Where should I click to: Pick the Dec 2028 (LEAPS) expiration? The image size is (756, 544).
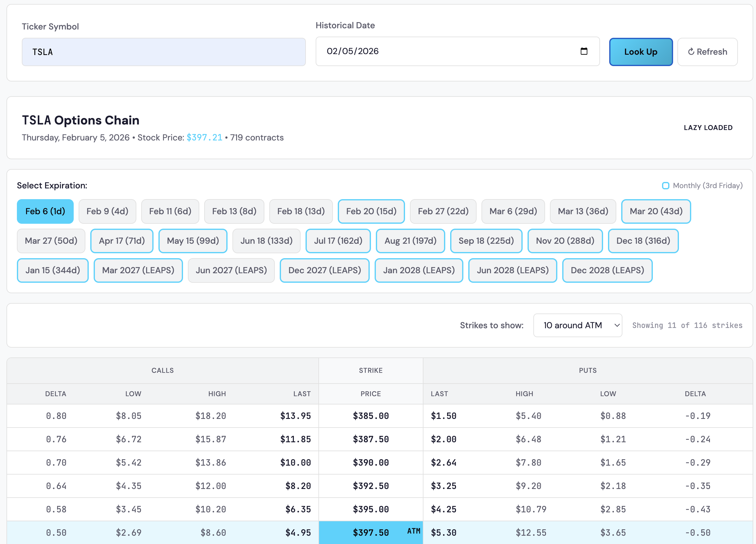coord(607,270)
